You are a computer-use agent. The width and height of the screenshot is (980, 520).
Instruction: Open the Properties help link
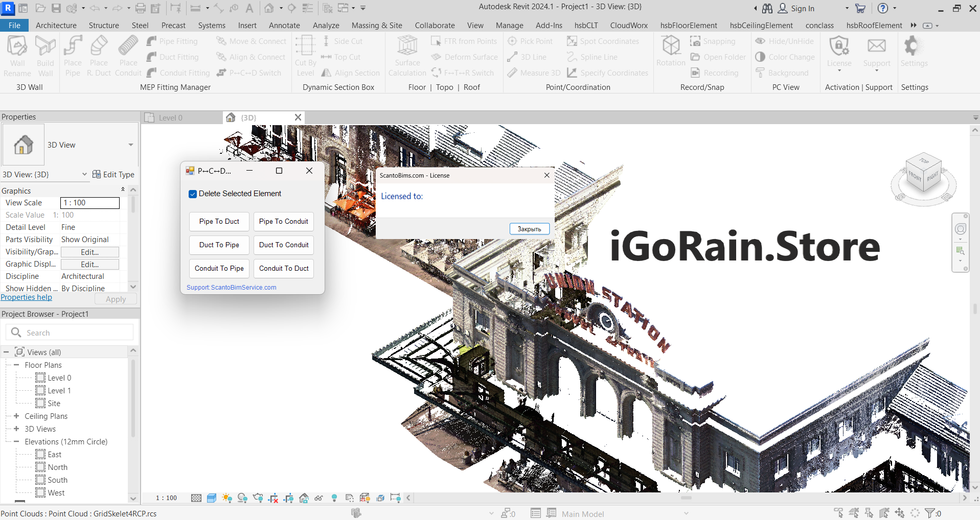click(x=27, y=297)
